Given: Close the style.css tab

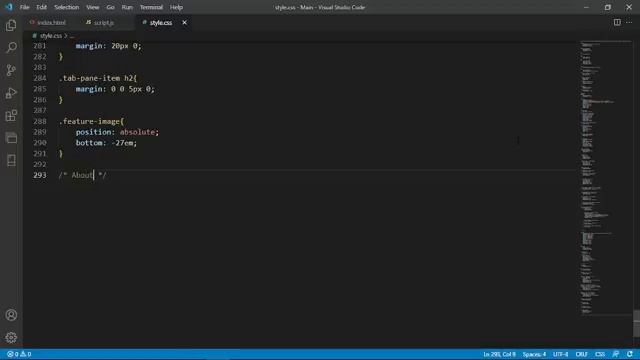Looking at the screenshot, I should coord(184,22).
